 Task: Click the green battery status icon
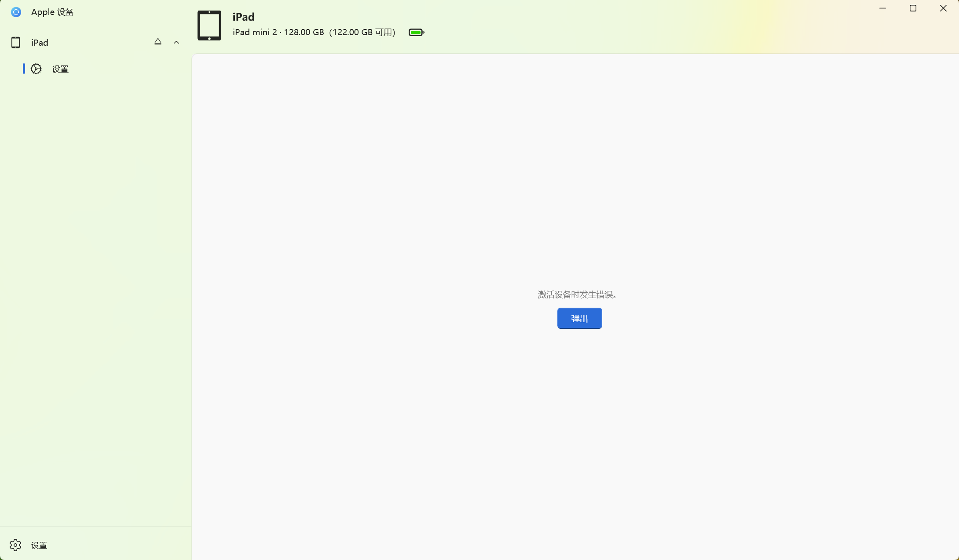tap(416, 33)
